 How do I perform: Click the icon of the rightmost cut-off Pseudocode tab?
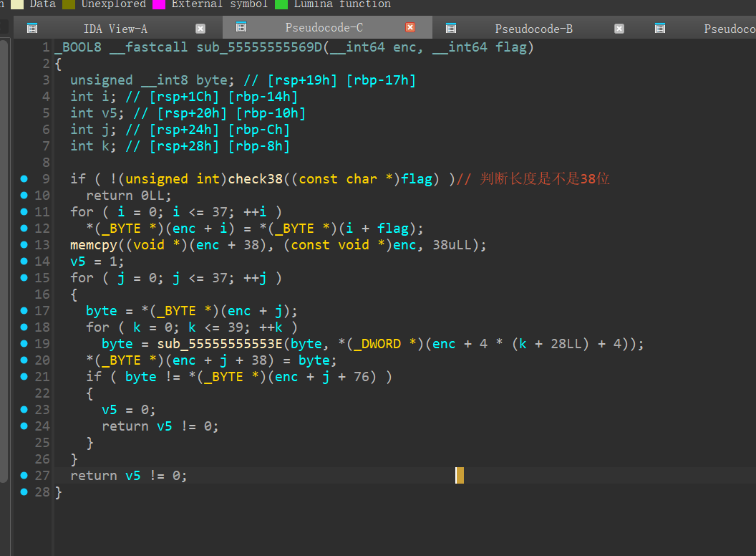click(660, 29)
